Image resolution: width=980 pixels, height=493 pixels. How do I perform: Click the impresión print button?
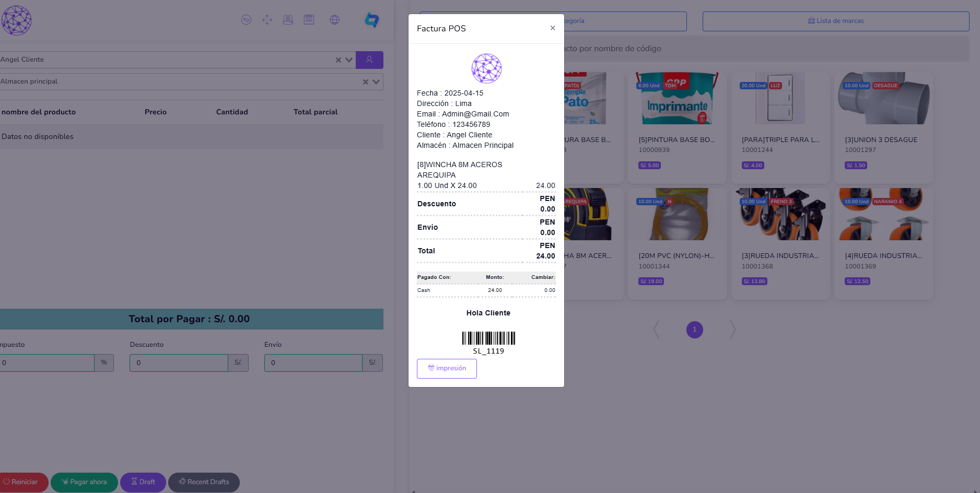[x=447, y=368]
